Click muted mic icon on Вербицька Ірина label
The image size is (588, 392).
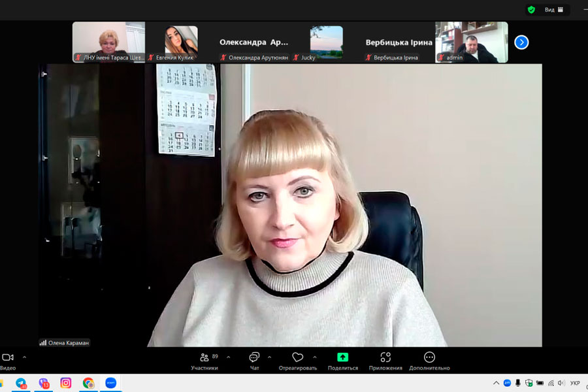tap(368, 57)
